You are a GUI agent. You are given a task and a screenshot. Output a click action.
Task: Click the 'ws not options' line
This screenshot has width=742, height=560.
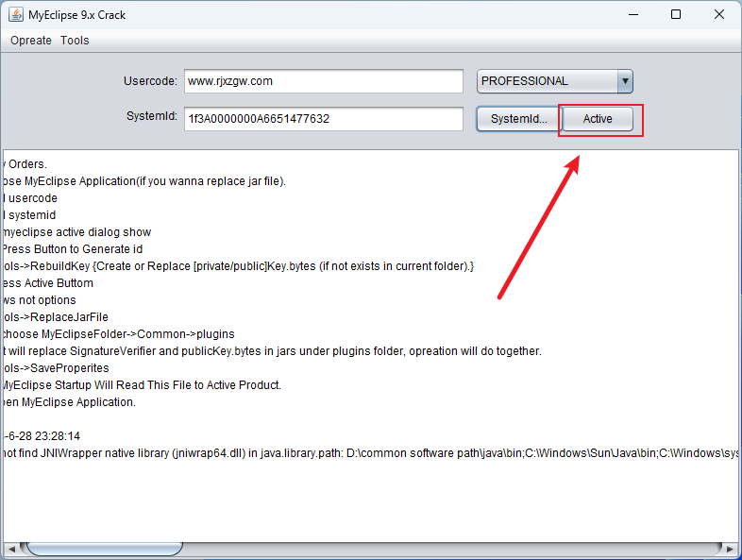tap(40, 300)
